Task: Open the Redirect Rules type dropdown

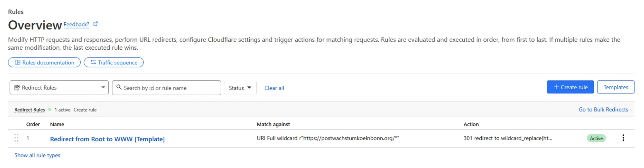Action: [x=59, y=88]
